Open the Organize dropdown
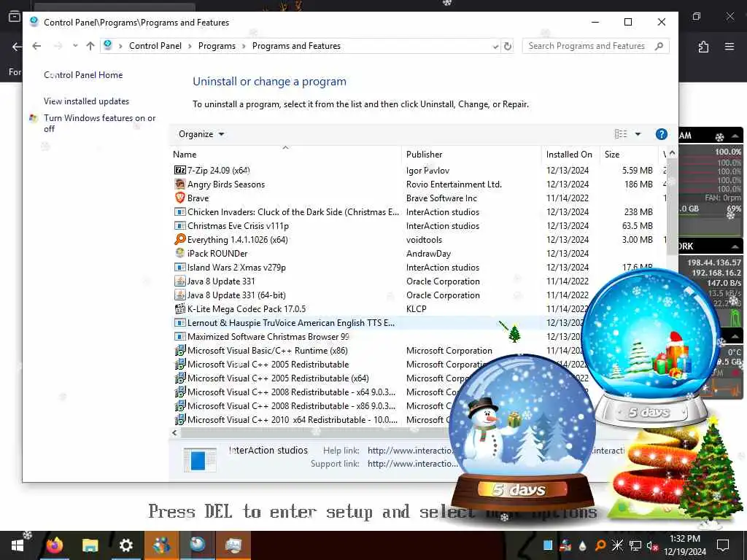Screen dimensions: 747x560 (201, 134)
